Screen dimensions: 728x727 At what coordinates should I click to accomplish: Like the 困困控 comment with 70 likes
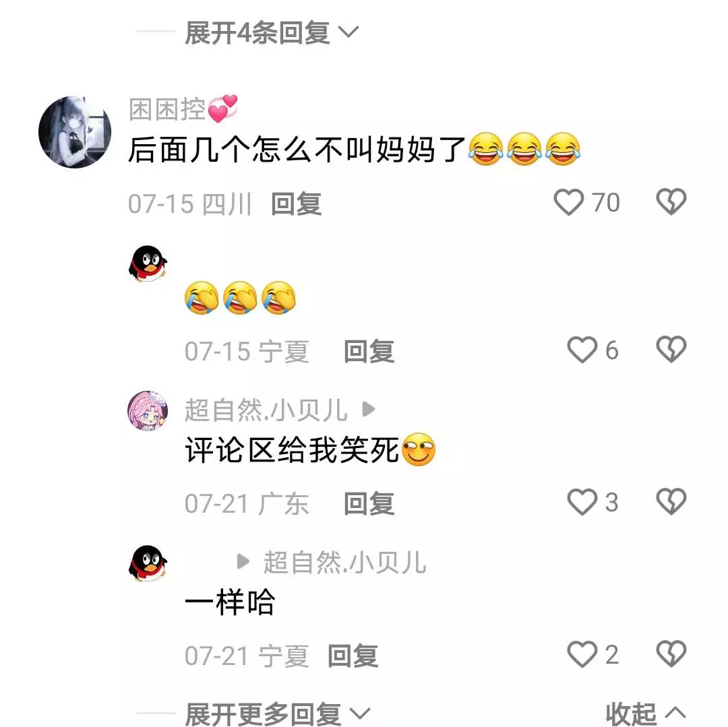568,202
